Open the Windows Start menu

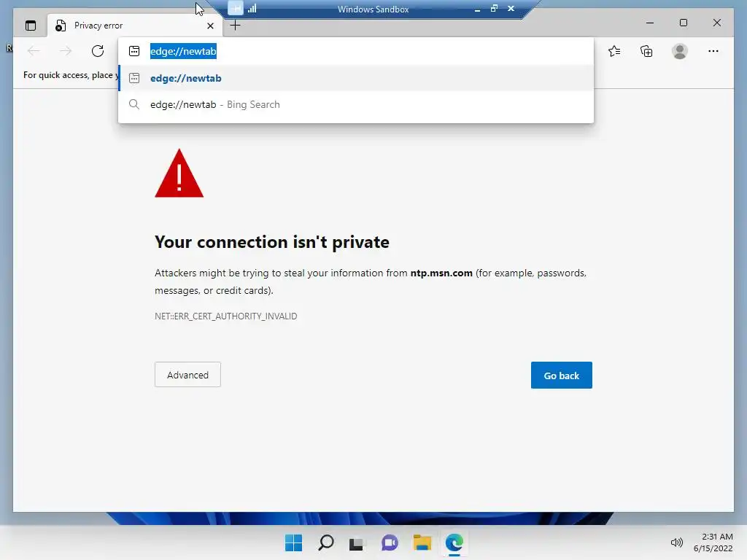point(293,542)
